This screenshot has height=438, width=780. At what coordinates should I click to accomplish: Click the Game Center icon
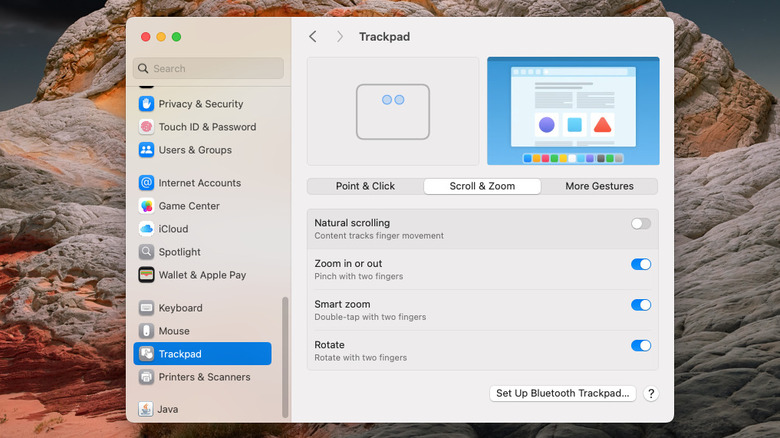click(147, 206)
